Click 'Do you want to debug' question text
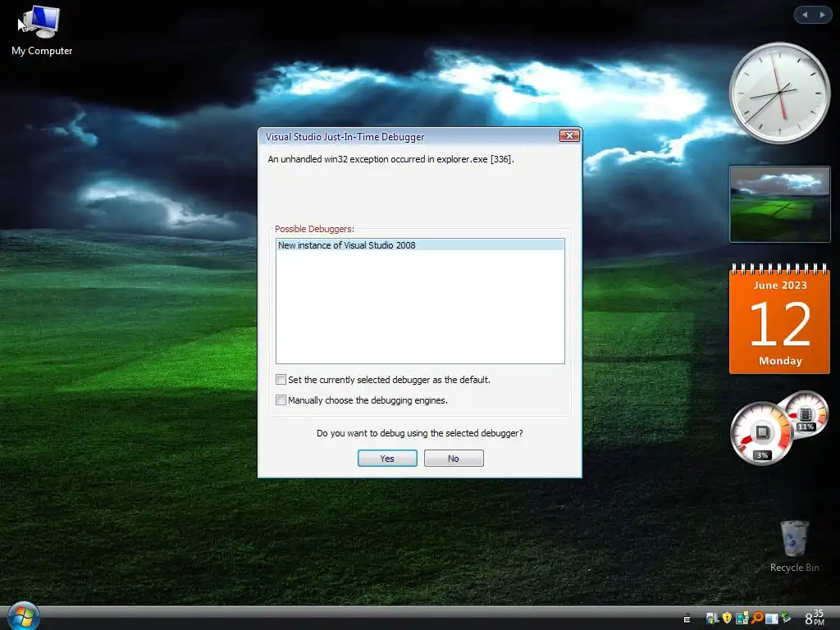 pos(419,433)
